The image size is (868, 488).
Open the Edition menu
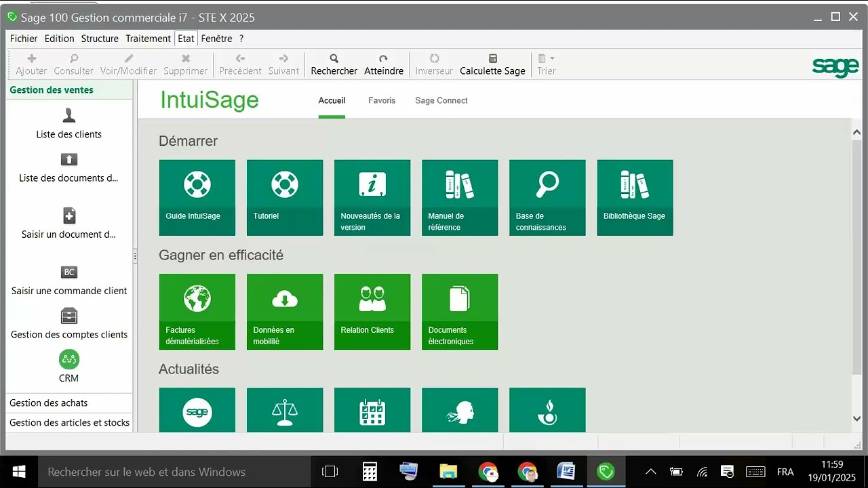(x=60, y=39)
